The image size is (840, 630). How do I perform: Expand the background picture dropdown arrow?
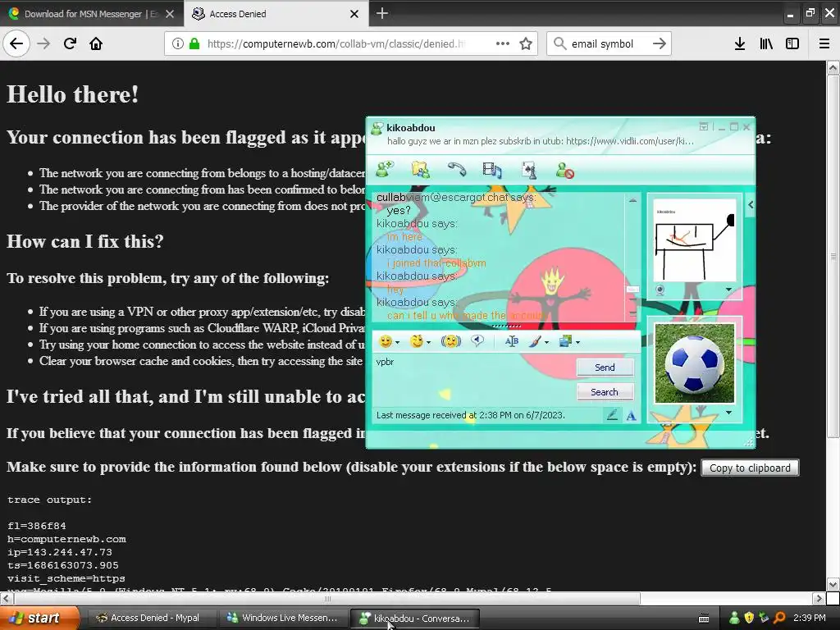[x=577, y=342]
